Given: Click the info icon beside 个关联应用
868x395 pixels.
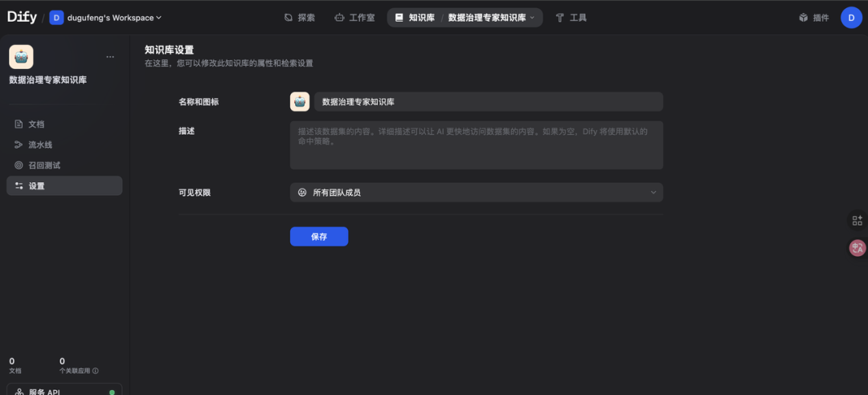Looking at the screenshot, I should (x=96, y=371).
